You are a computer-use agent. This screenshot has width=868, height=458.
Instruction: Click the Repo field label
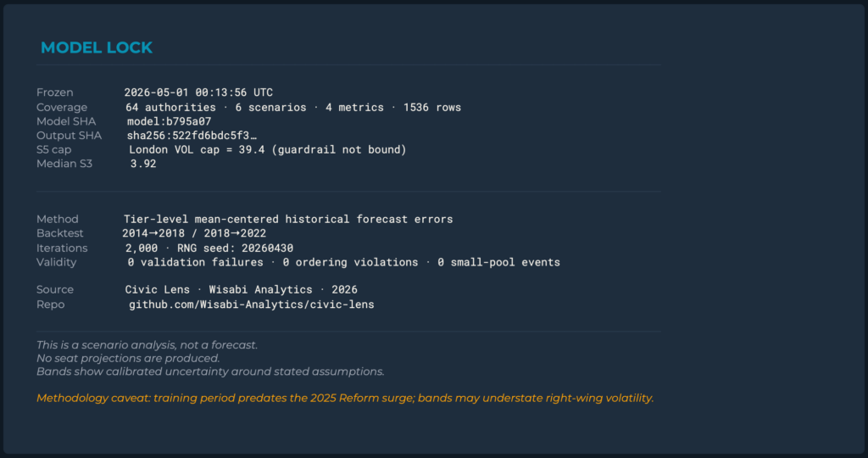(50, 304)
